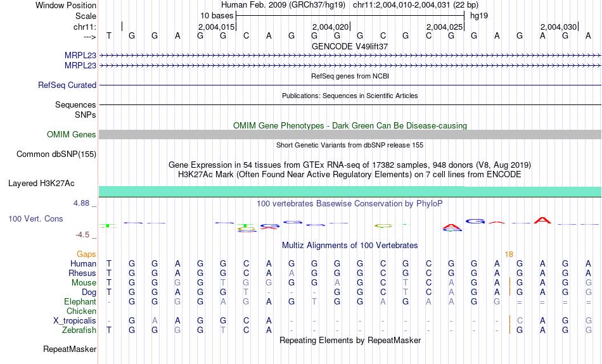The height and width of the screenshot is (364, 602).
Task: Click the Layered H3K27Ac track label
Action: 41,184
